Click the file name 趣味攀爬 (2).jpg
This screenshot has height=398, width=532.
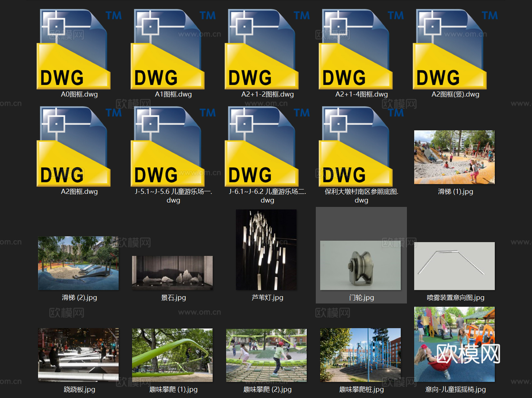pyautogui.click(x=267, y=389)
